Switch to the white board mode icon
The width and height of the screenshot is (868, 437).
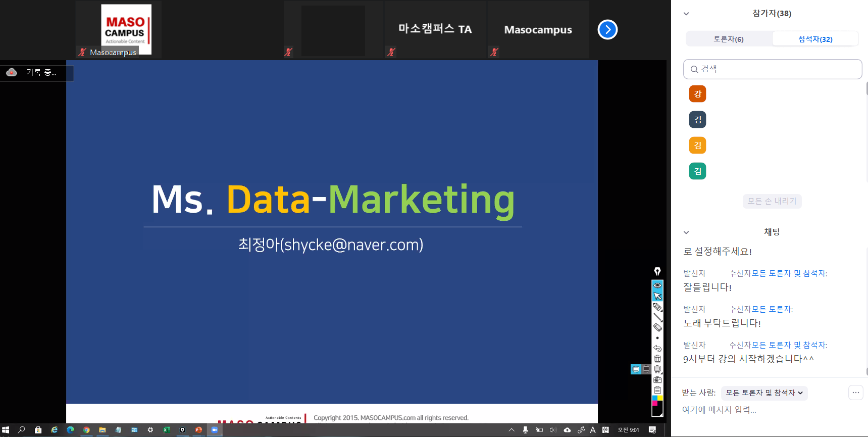pos(636,369)
